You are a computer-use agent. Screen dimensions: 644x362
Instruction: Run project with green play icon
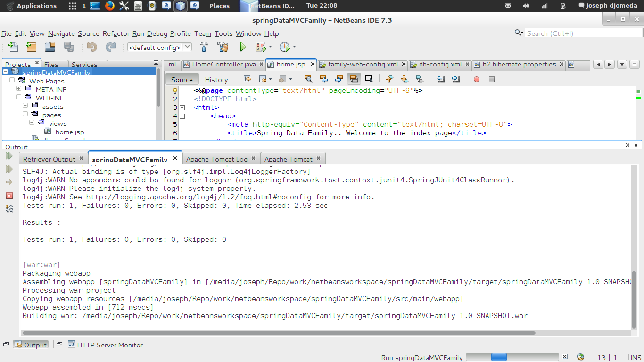pos(243,47)
